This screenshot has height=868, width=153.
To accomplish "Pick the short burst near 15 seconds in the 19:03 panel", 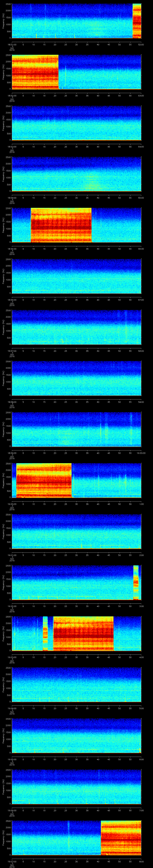I will (x=45, y=633).
